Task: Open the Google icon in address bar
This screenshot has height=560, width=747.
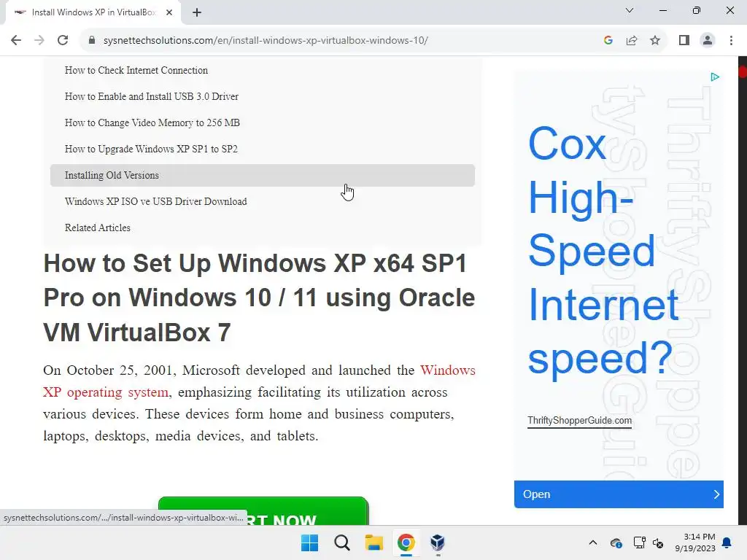Action: click(608, 41)
